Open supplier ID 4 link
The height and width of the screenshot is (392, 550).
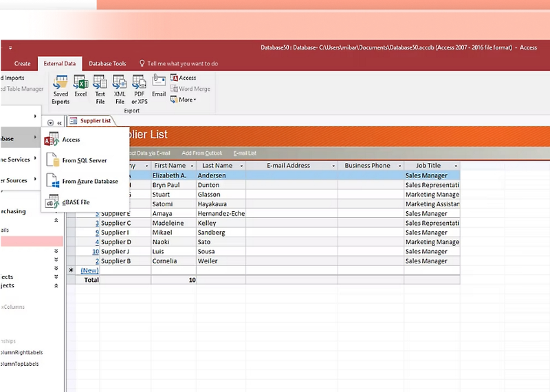pyautogui.click(x=97, y=242)
